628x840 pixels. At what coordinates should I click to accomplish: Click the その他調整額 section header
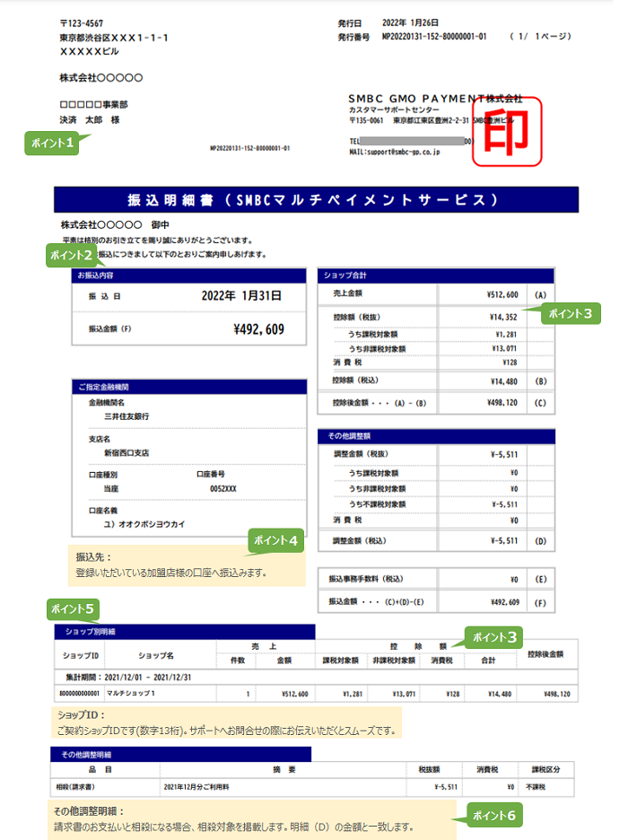pyautogui.click(x=436, y=436)
